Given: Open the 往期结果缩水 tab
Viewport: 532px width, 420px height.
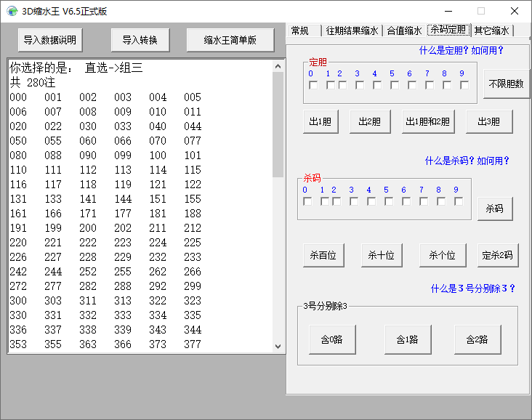Looking at the screenshot, I should tap(352, 31).
